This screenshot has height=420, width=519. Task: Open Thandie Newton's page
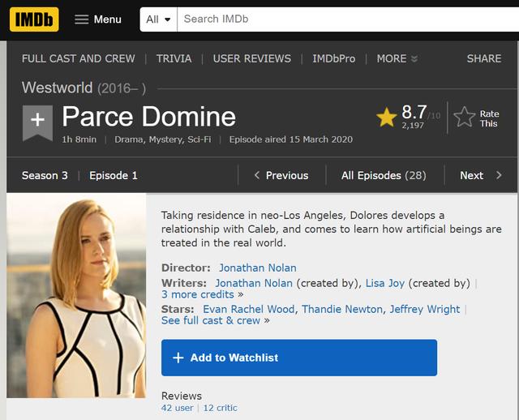coord(342,309)
